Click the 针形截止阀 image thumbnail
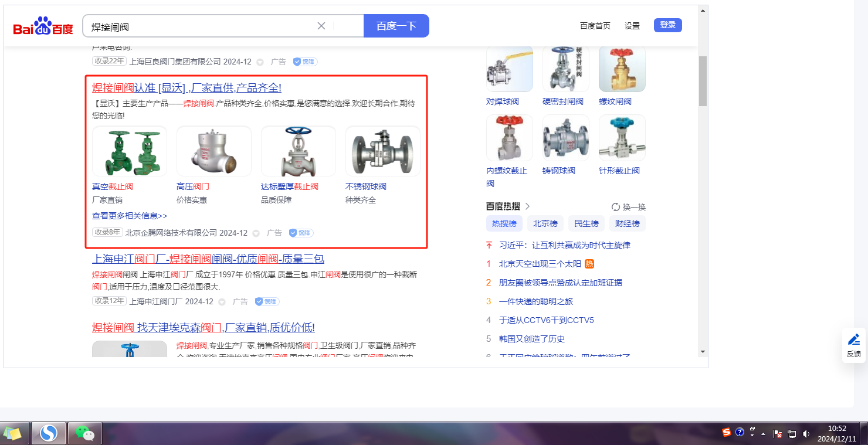This screenshot has height=445, width=868. click(622, 138)
